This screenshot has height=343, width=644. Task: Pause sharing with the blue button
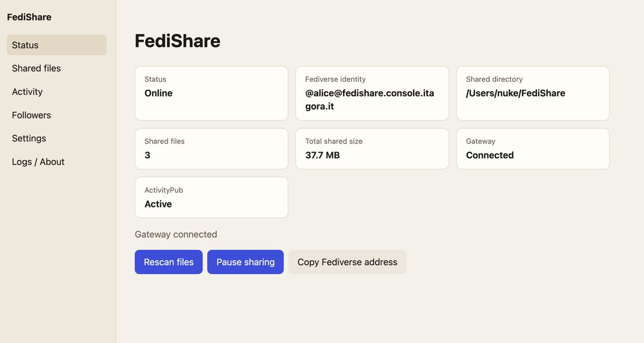pyautogui.click(x=245, y=262)
